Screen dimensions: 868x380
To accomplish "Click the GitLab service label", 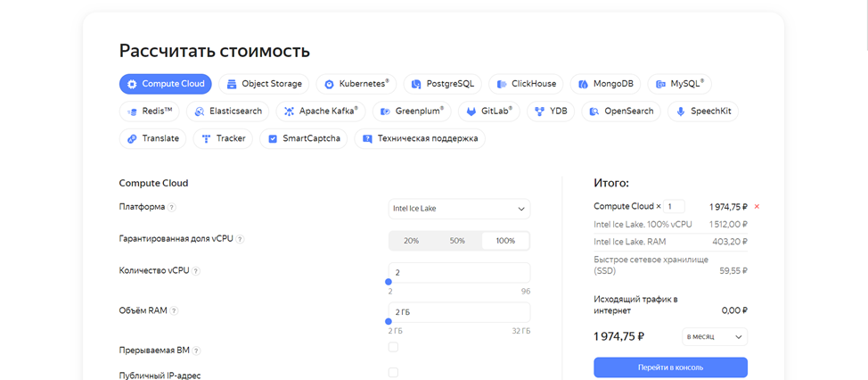I will 496,111.
